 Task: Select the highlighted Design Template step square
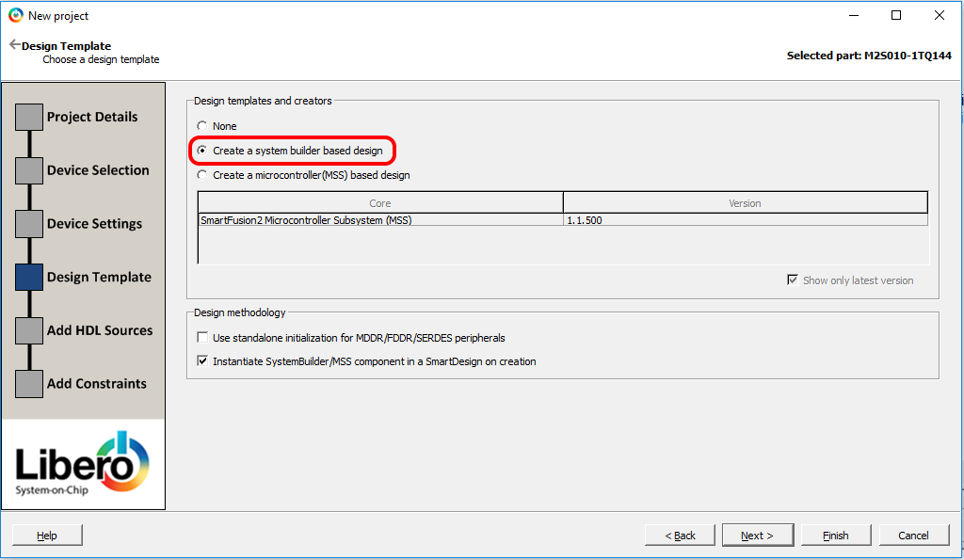point(29,278)
